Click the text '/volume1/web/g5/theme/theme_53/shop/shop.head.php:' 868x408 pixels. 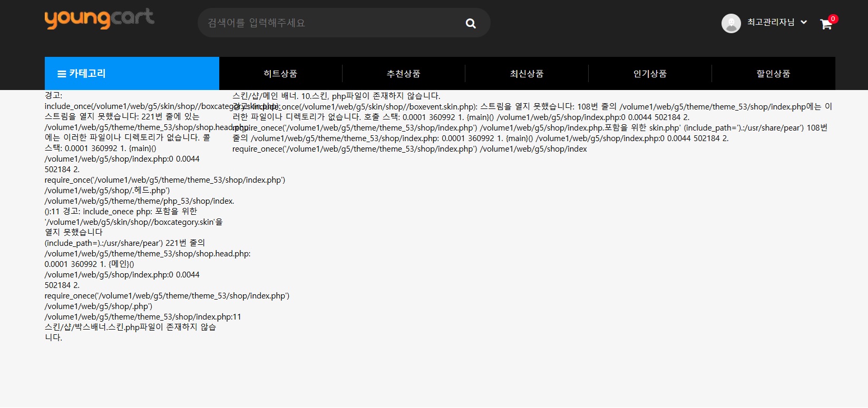click(148, 253)
